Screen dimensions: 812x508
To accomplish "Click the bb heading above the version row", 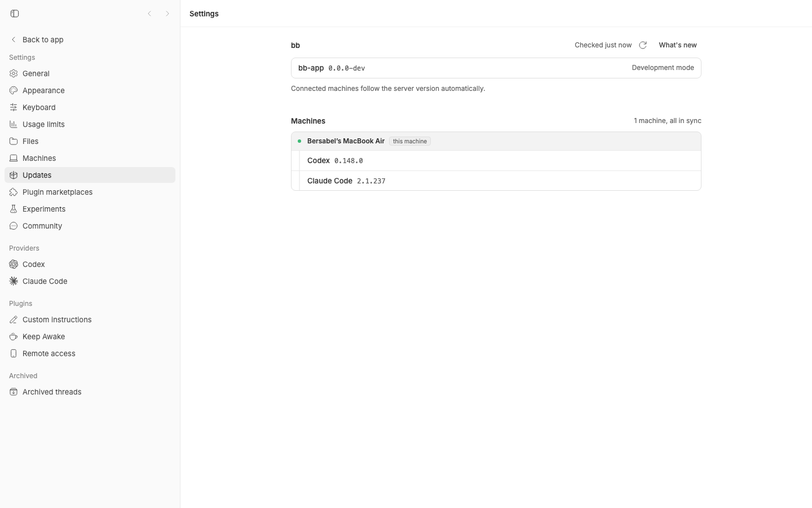I will pyautogui.click(x=295, y=45).
